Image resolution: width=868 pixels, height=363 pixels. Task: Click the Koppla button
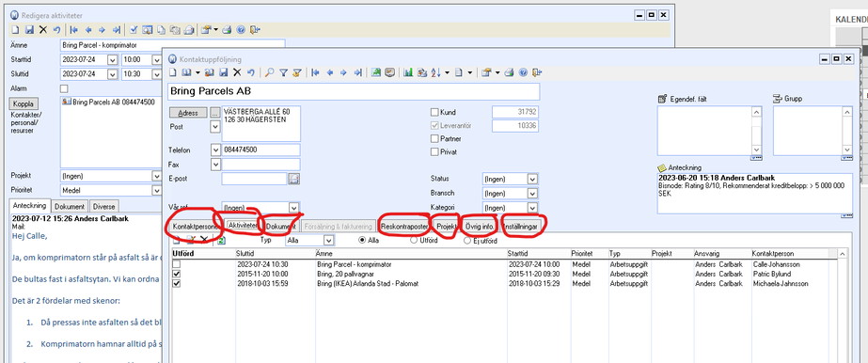24,103
